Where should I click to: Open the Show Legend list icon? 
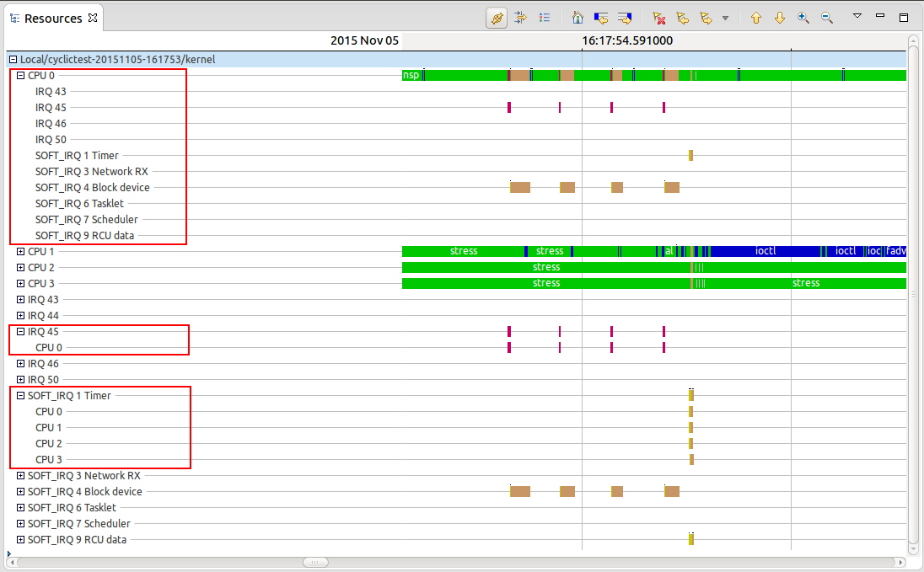545,18
